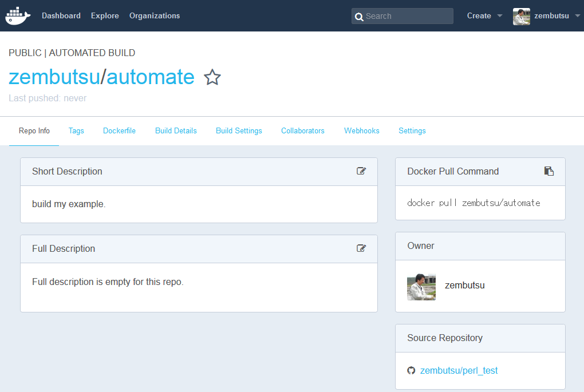This screenshot has width=584, height=392.
Task: Go to Explore in navigation
Action: (105, 15)
